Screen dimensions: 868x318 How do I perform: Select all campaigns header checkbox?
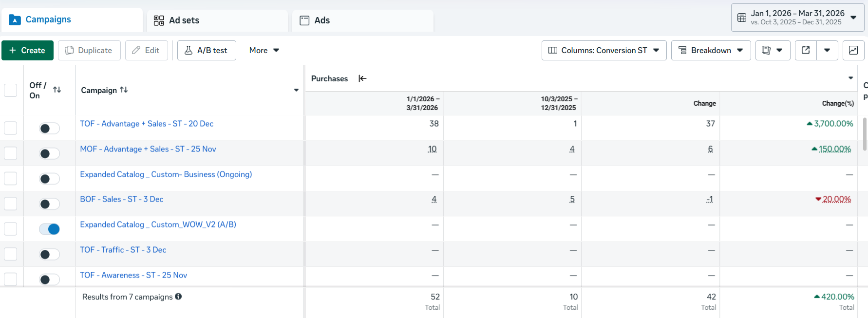pyautogui.click(x=10, y=90)
